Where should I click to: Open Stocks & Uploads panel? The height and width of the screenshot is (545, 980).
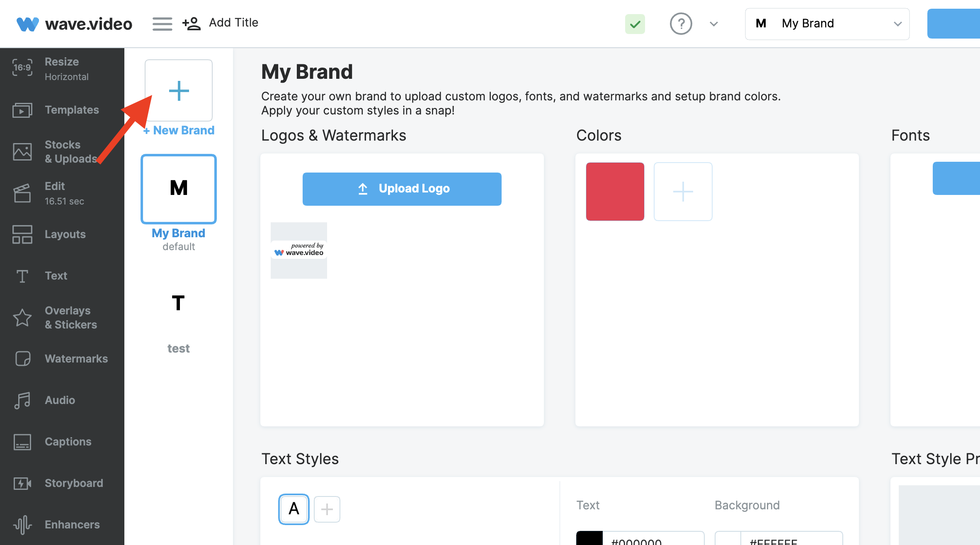(x=62, y=151)
